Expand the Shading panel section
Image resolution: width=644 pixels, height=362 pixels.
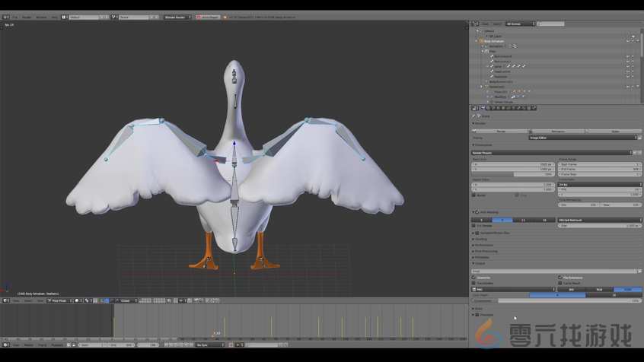(x=481, y=239)
